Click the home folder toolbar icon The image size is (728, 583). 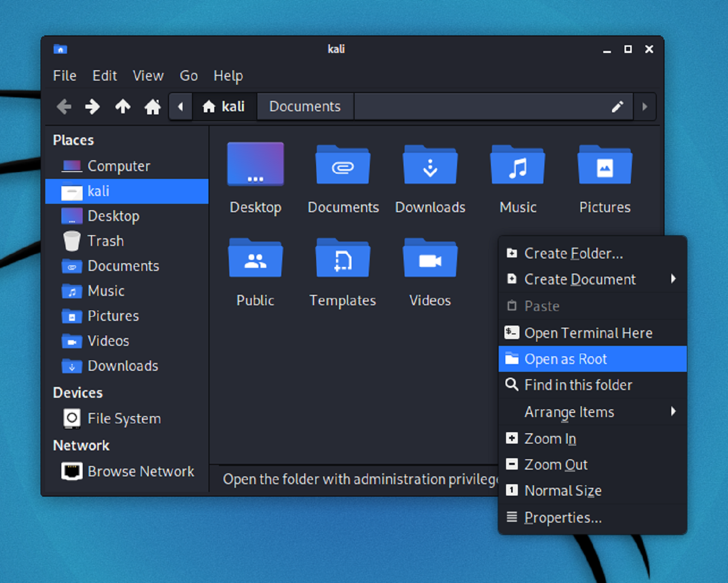[x=152, y=107]
